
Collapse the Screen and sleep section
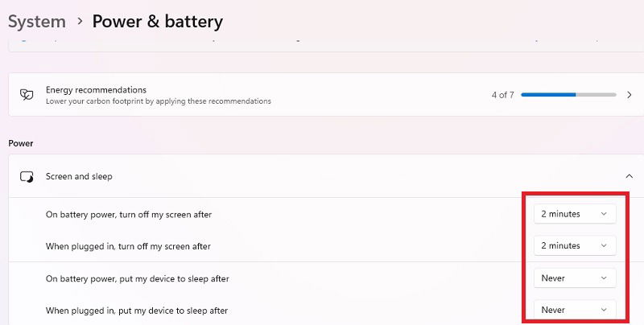coord(630,176)
